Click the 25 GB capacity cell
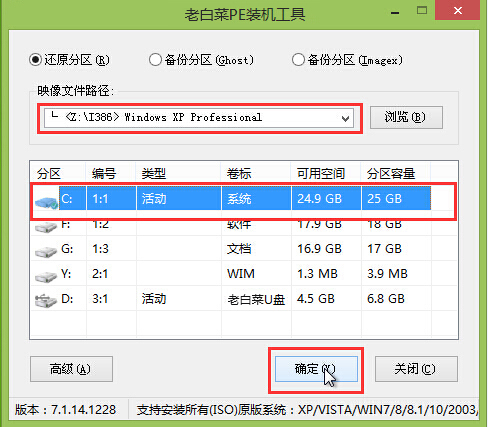This screenshot has width=488, height=427. (x=384, y=199)
